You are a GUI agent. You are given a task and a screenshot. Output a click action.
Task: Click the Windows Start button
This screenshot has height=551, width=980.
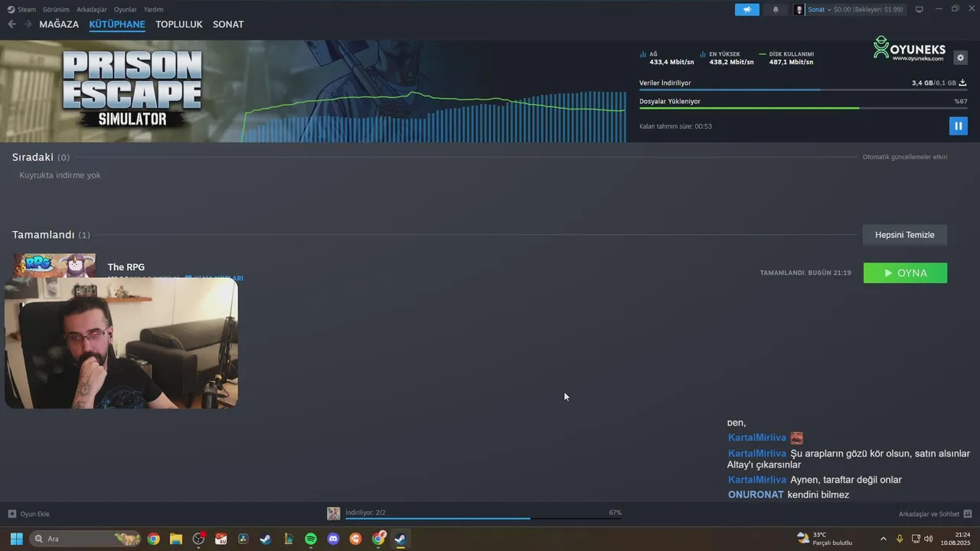(16, 539)
